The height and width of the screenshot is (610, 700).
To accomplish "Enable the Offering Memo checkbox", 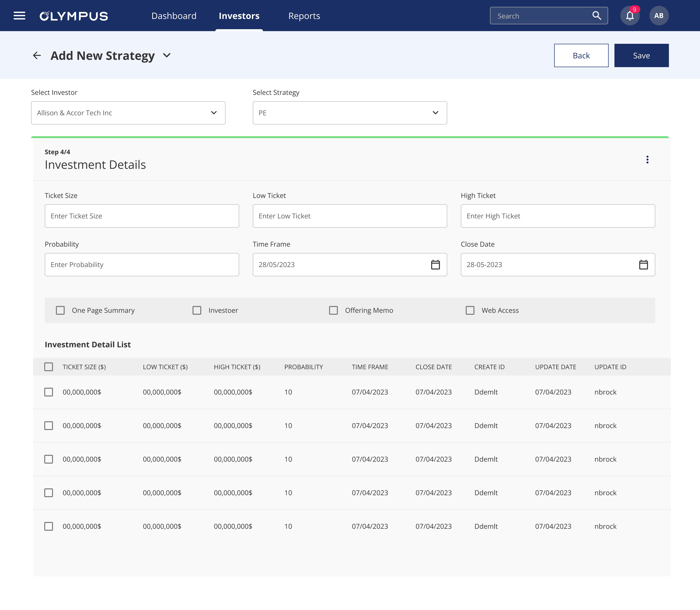I will coord(333,310).
